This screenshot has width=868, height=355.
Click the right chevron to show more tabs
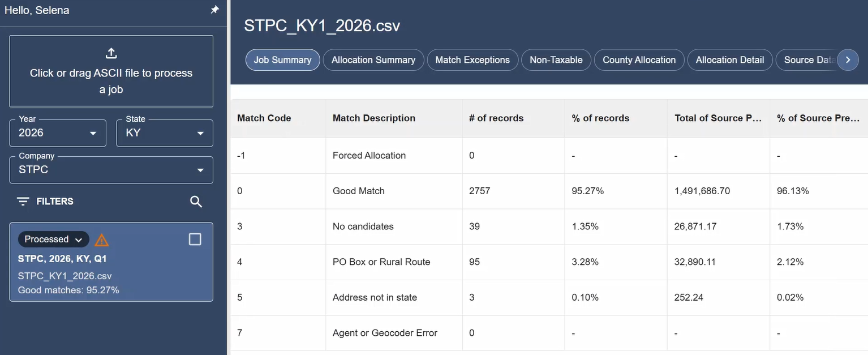(848, 60)
